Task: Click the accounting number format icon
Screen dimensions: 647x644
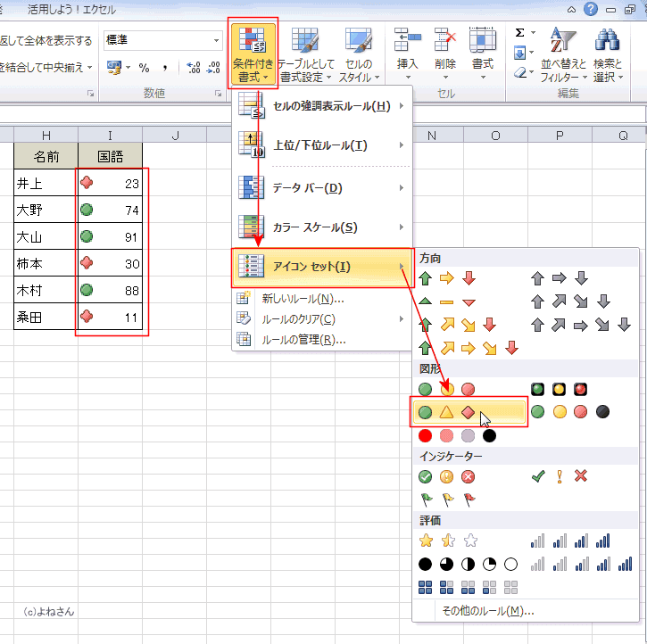Action: 114,67
